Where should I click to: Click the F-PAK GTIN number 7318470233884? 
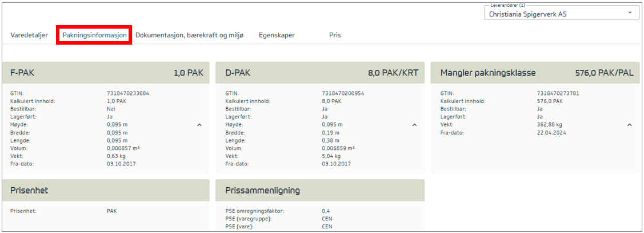127,93
